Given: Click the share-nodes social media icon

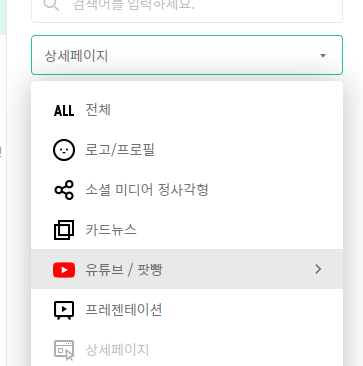Looking at the screenshot, I should 64,190.
